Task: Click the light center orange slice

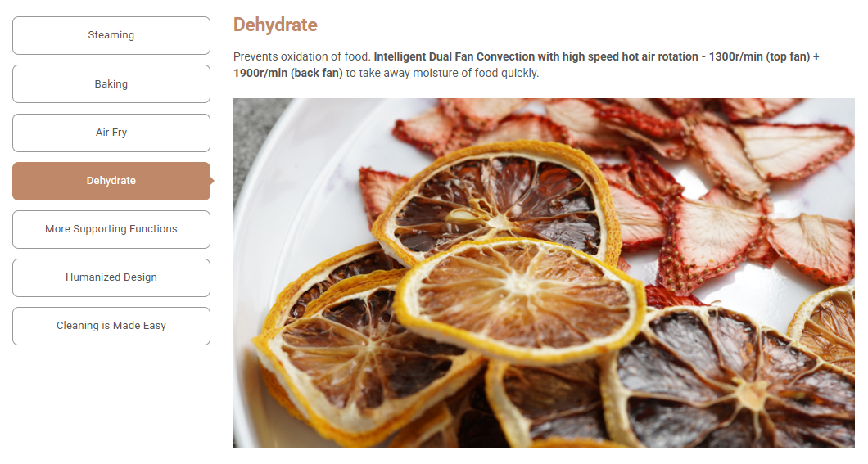Action: [x=520, y=299]
